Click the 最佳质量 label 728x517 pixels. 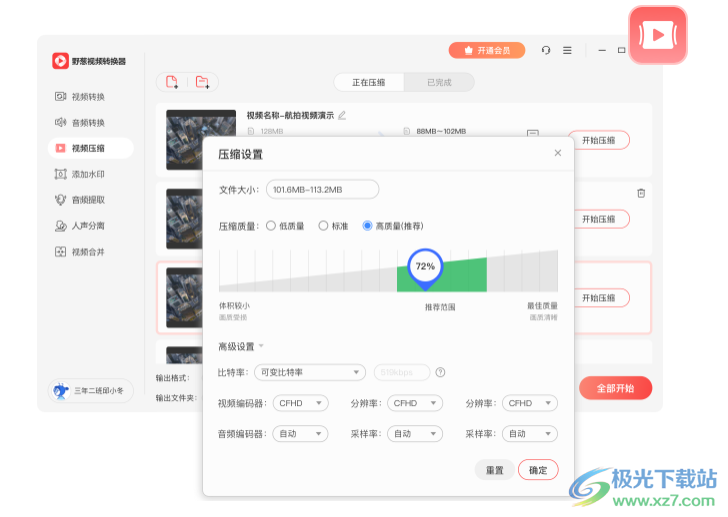(x=542, y=305)
